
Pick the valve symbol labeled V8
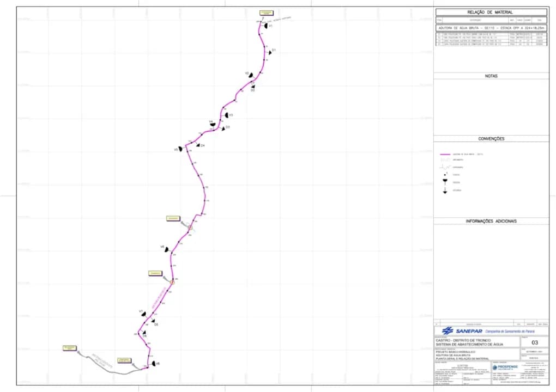(x=154, y=364)
